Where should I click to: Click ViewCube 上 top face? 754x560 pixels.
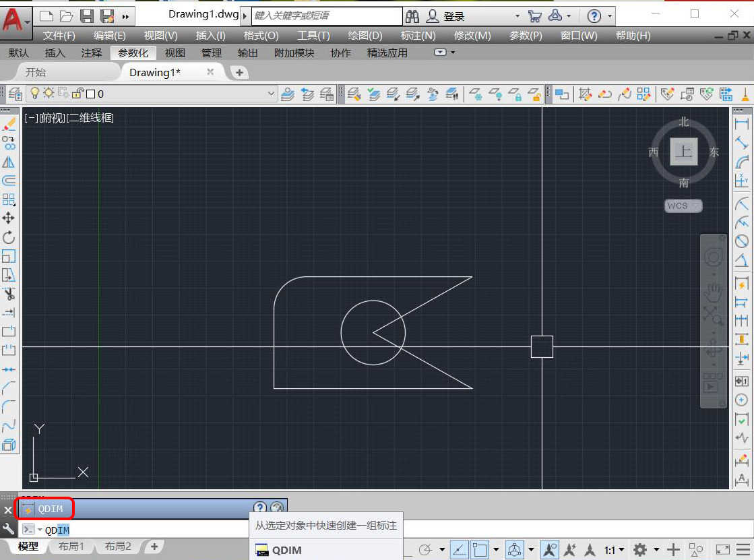pyautogui.click(x=684, y=152)
